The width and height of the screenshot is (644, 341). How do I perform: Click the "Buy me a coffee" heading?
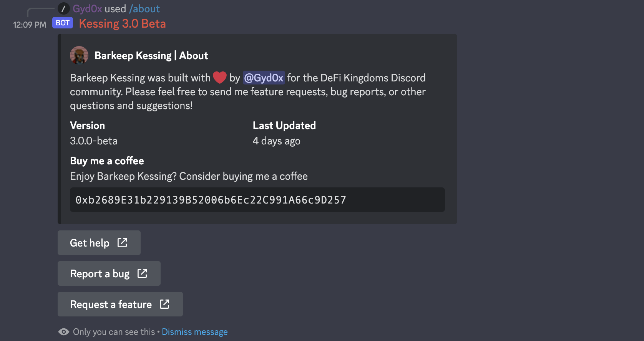[107, 161]
